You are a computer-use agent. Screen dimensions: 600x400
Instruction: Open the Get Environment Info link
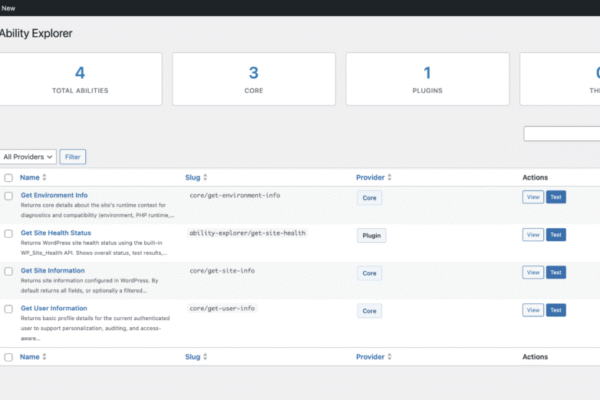pos(54,195)
